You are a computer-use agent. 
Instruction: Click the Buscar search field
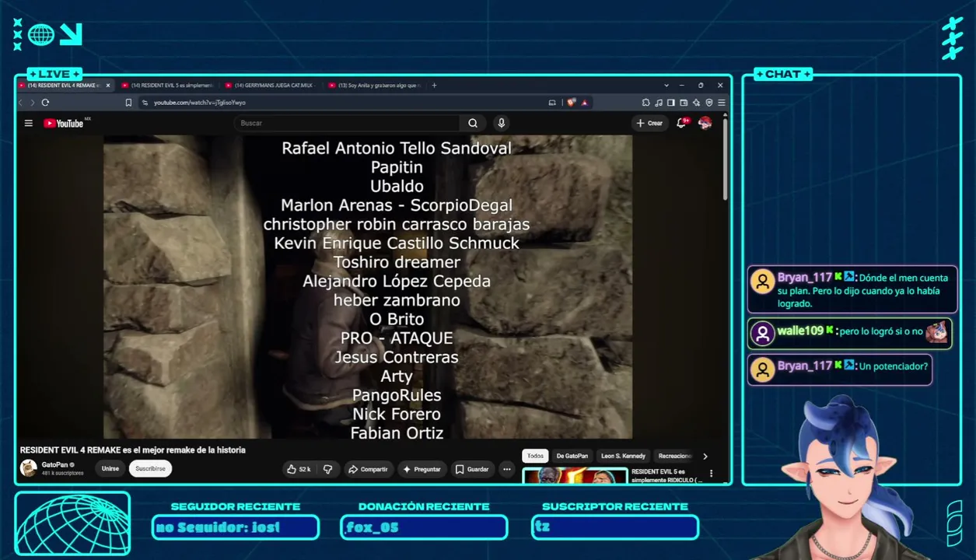pos(346,123)
